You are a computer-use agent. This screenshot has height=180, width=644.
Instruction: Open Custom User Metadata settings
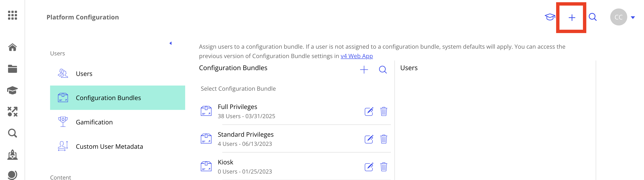tap(109, 146)
